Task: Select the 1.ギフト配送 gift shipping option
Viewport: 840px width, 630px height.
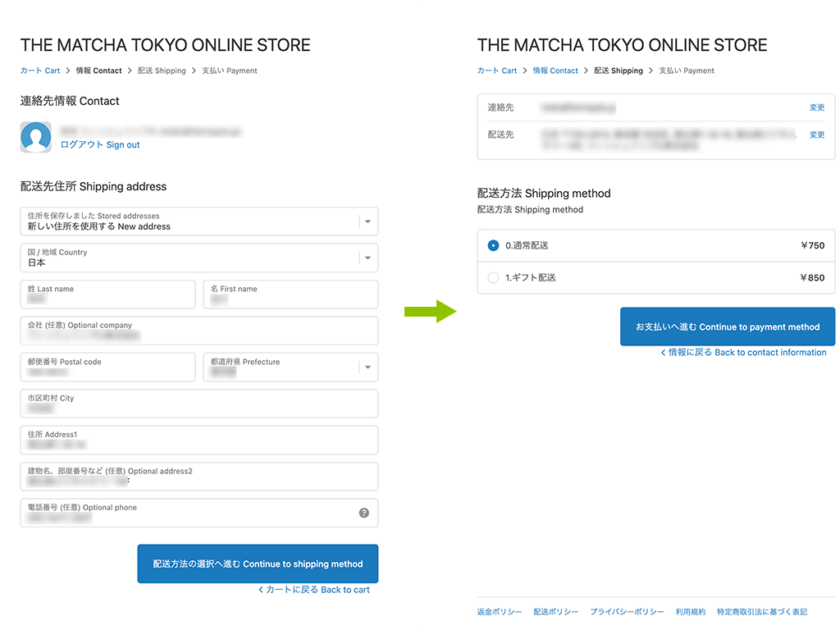Action: click(x=493, y=278)
